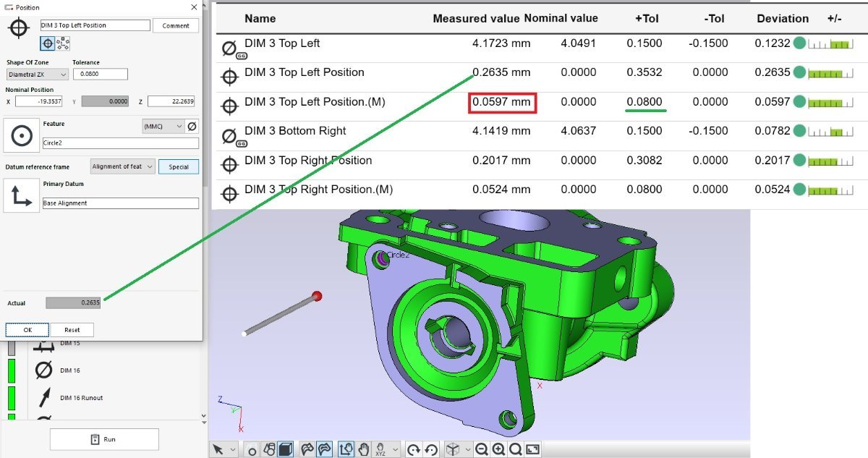Activate the pan hand tool

point(364,449)
